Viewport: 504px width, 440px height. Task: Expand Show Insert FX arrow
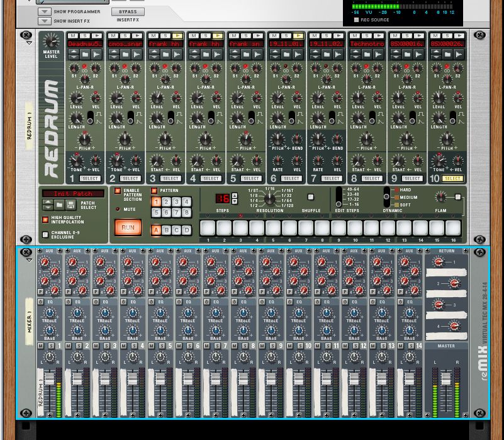pyautogui.click(x=45, y=21)
